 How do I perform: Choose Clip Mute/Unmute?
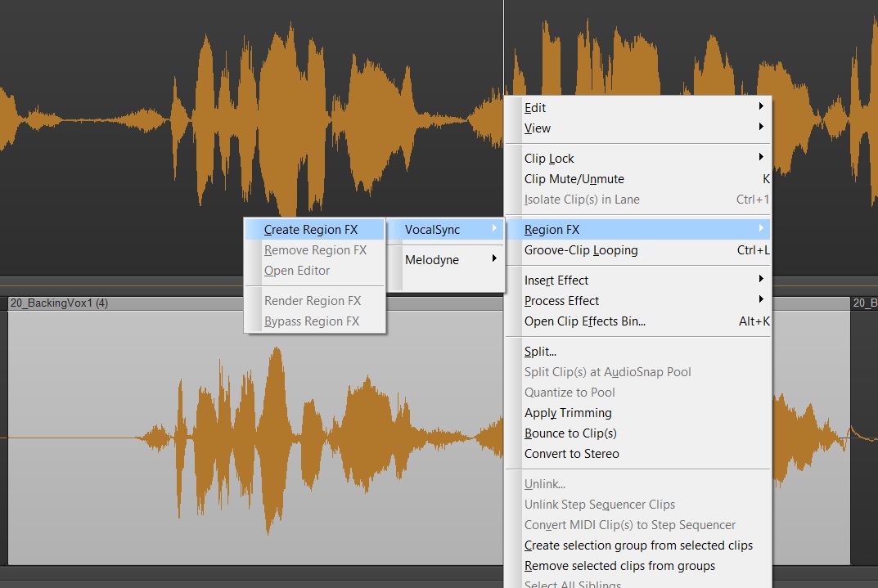pyautogui.click(x=637, y=179)
